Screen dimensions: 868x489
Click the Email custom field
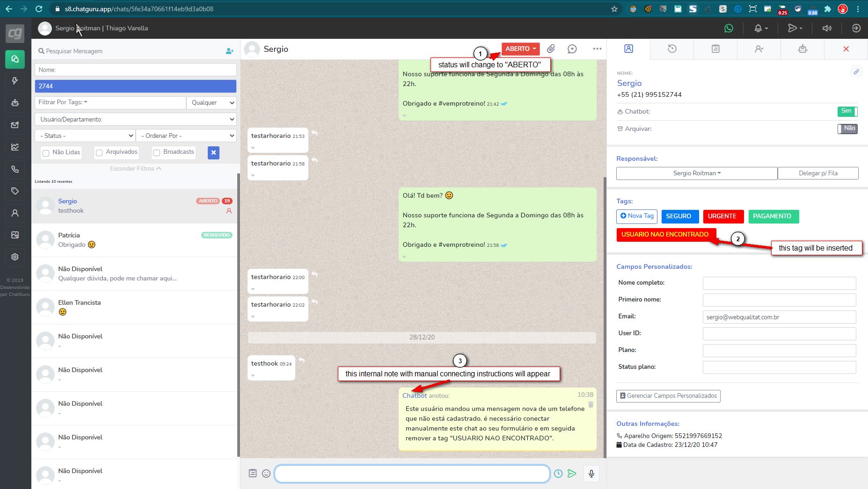click(779, 317)
